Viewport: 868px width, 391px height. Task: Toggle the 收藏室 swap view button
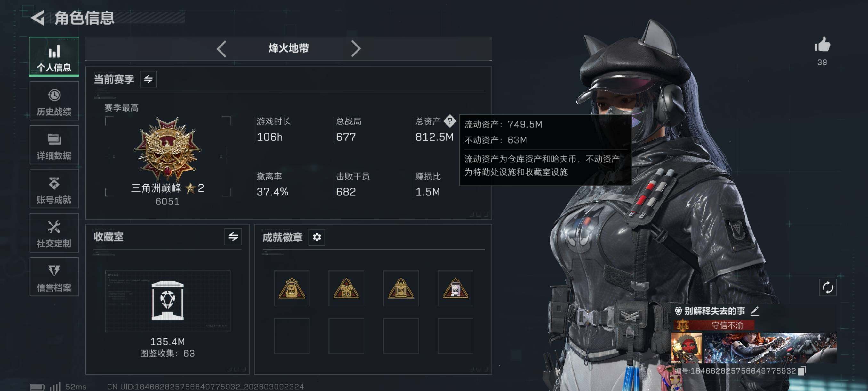click(x=233, y=237)
